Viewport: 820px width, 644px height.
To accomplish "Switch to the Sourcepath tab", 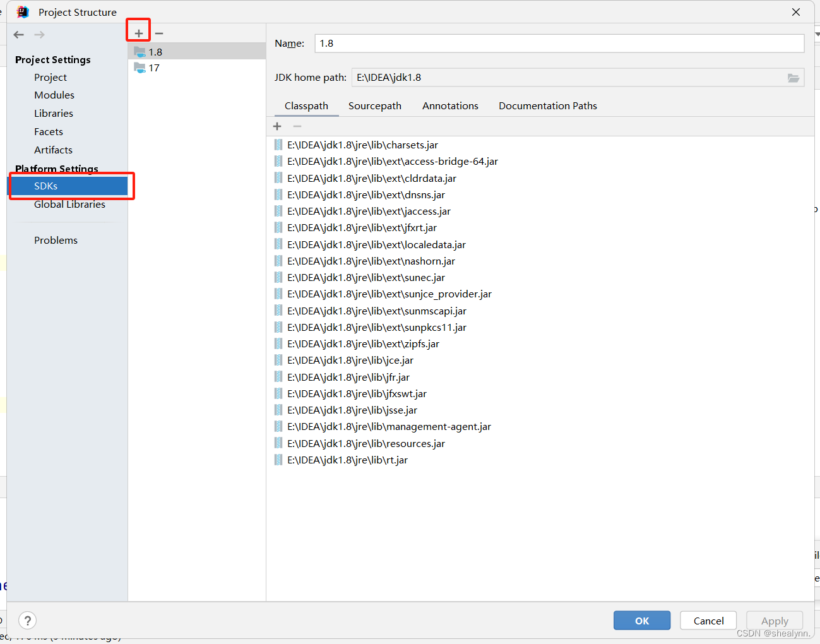I will click(x=374, y=105).
